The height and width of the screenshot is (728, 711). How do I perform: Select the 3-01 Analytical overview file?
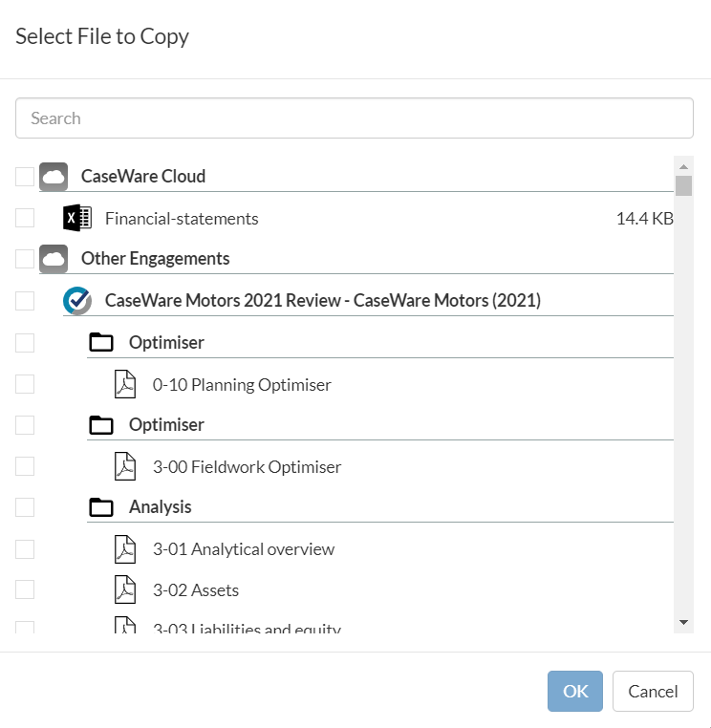coord(243,549)
